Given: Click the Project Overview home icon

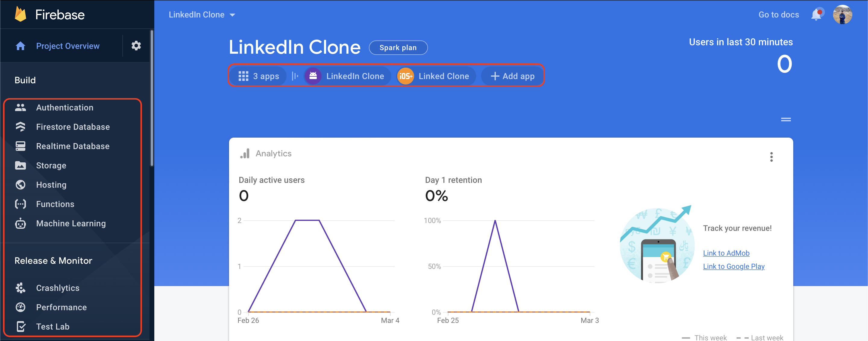Looking at the screenshot, I should (20, 46).
